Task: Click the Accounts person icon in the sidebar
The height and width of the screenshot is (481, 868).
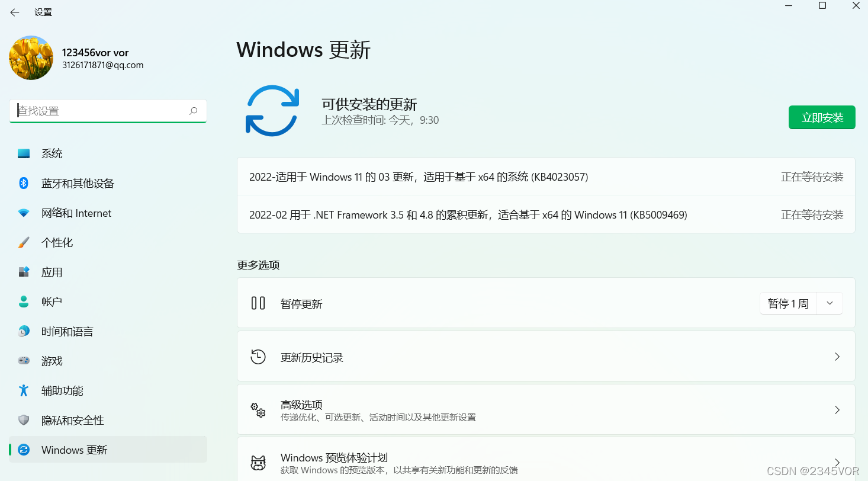Action: 24,302
